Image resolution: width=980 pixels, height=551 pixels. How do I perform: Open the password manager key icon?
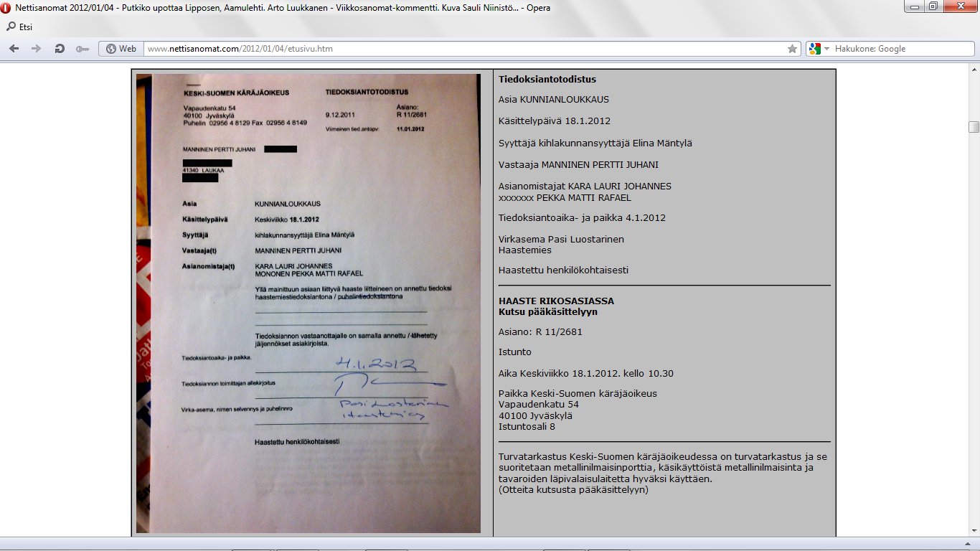pos(82,49)
